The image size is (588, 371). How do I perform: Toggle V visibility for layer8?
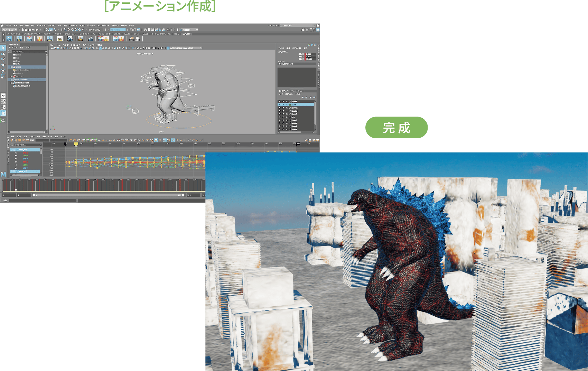click(280, 102)
